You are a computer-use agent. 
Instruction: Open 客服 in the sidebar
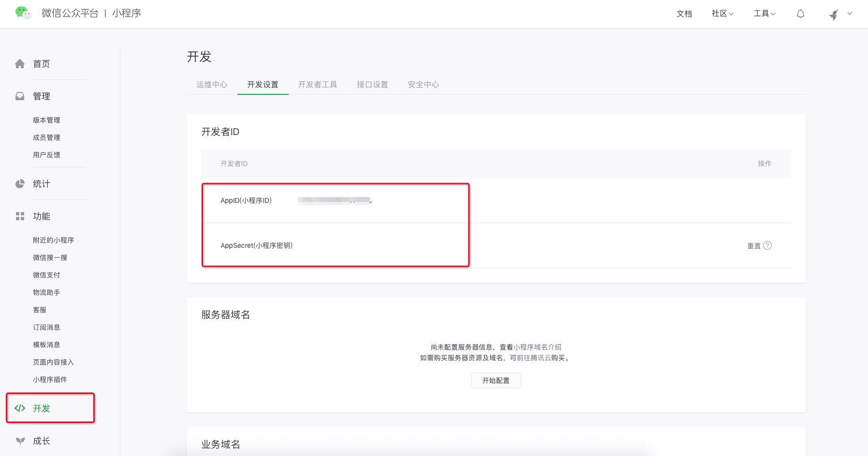(40, 310)
